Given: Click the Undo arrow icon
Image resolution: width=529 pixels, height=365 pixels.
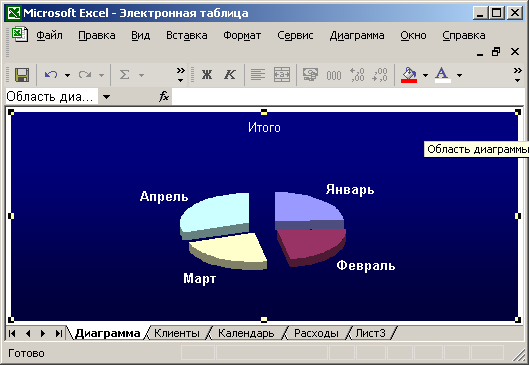Looking at the screenshot, I should (51, 75).
